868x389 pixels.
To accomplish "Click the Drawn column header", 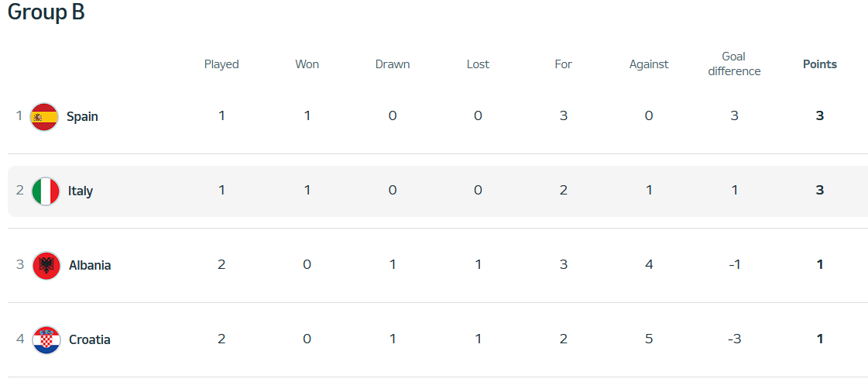I will [x=393, y=64].
